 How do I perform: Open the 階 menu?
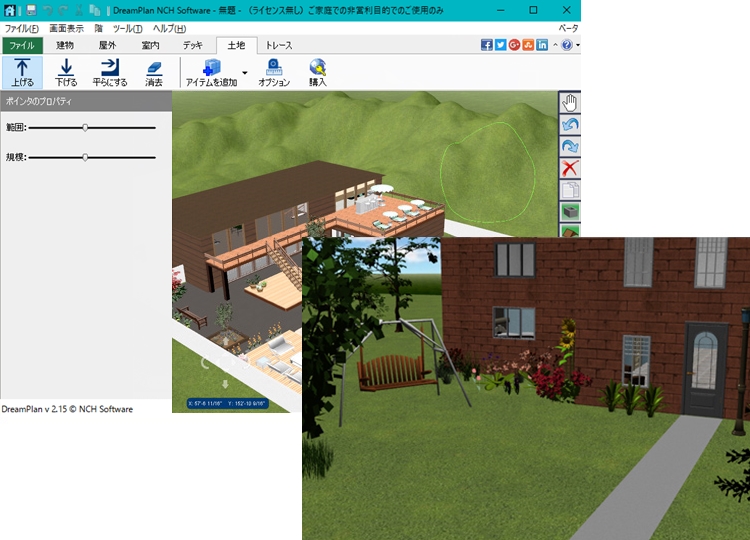[x=99, y=29]
